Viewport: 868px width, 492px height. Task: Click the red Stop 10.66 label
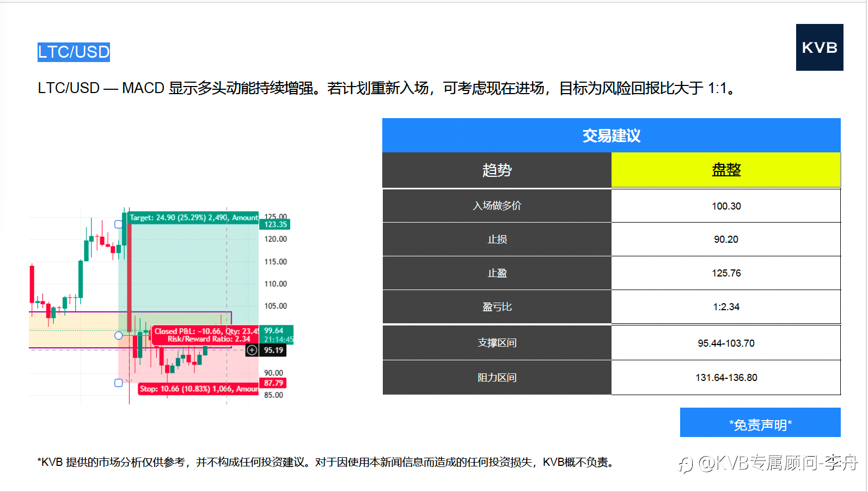click(198, 389)
